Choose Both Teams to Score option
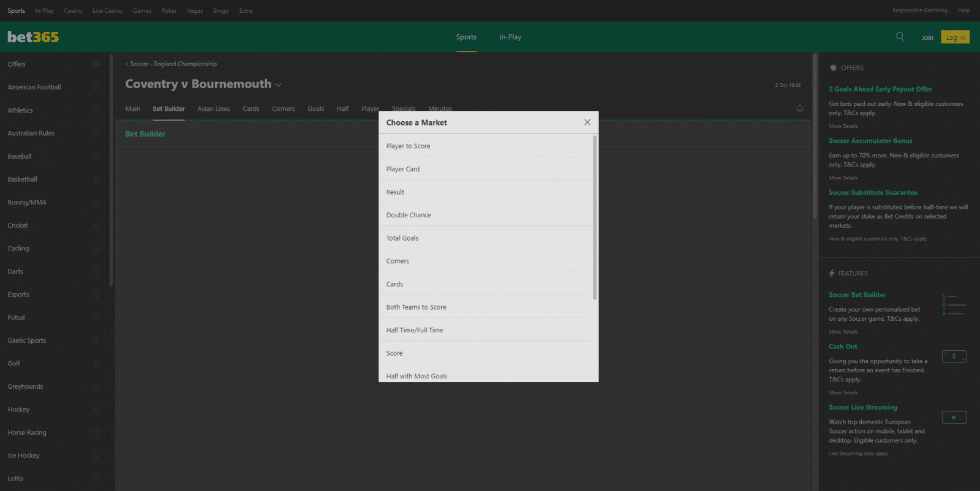The height and width of the screenshot is (491, 980). (416, 307)
